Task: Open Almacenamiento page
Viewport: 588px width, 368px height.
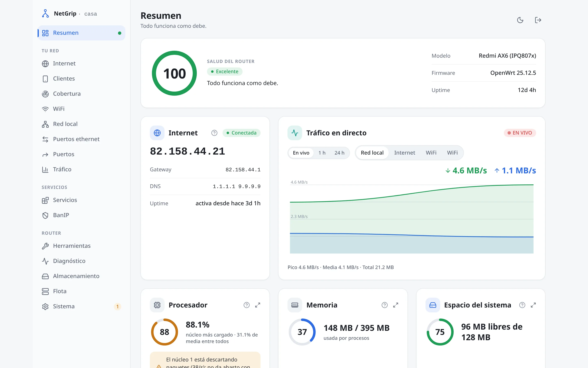Action: (x=81, y=276)
